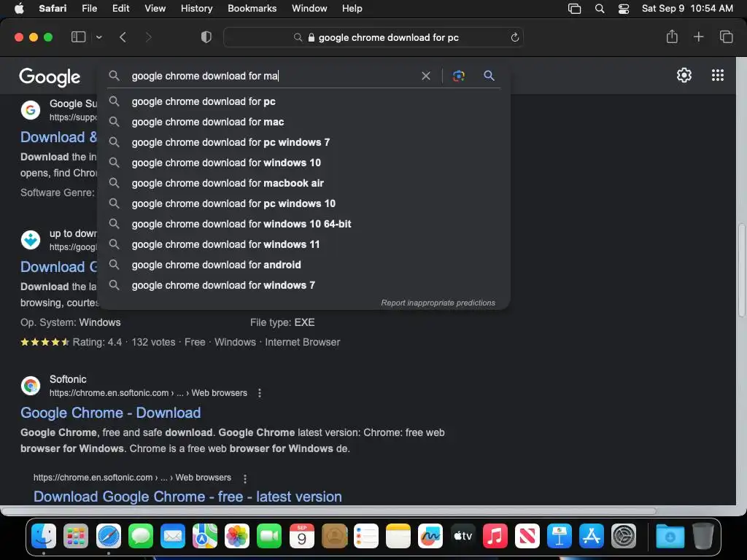Open Messages from the Dock
Image resolution: width=747 pixels, height=560 pixels.
click(141, 536)
